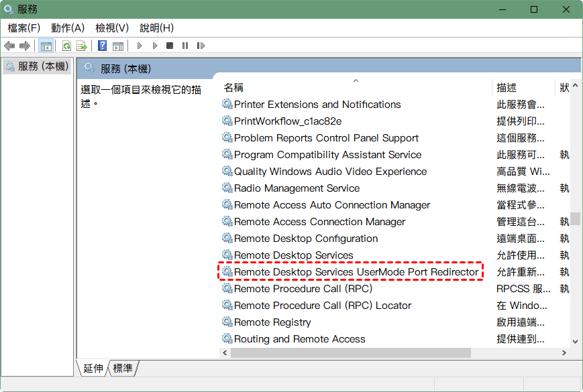The height and width of the screenshot is (392, 583).
Task: Click the Services app icon in title bar
Action: (x=9, y=9)
